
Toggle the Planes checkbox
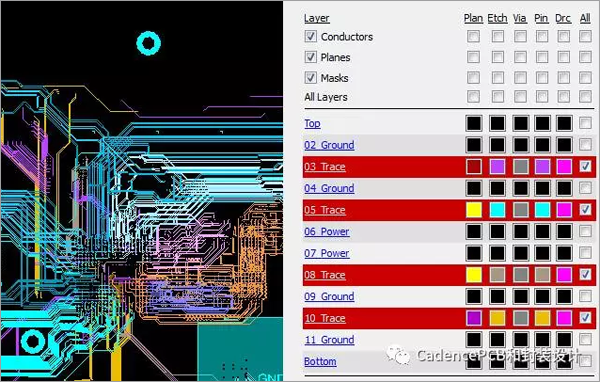pyautogui.click(x=310, y=57)
